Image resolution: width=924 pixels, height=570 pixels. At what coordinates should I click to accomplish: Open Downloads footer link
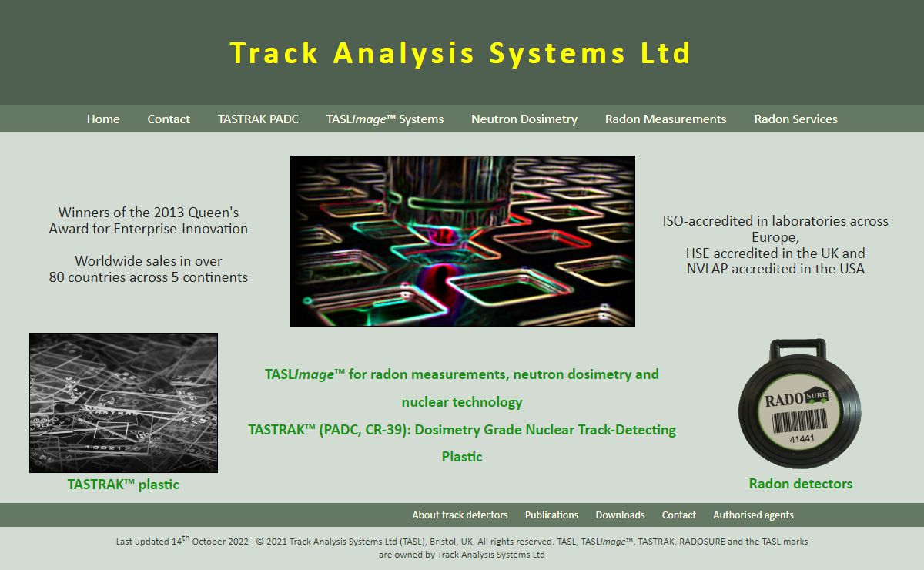point(620,515)
